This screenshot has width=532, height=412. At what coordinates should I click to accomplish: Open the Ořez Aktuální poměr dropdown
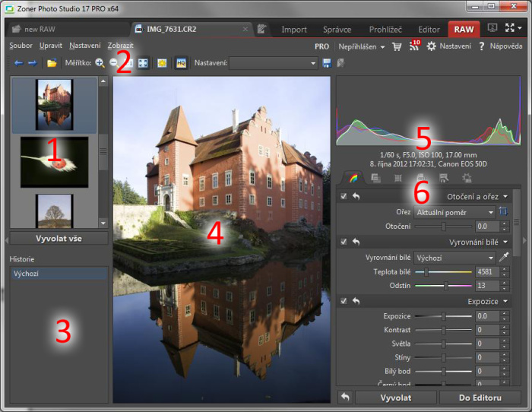[x=455, y=212]
